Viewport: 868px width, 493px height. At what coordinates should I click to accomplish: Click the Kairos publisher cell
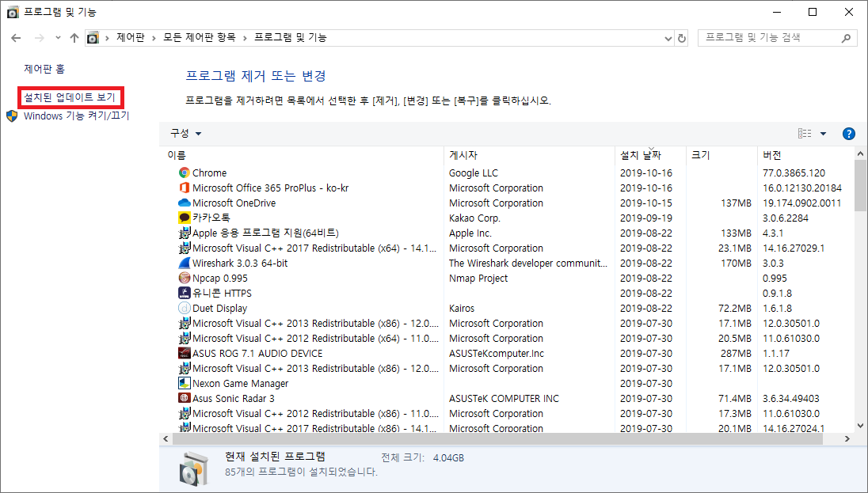pyautogui.click(x=462, y=308)
